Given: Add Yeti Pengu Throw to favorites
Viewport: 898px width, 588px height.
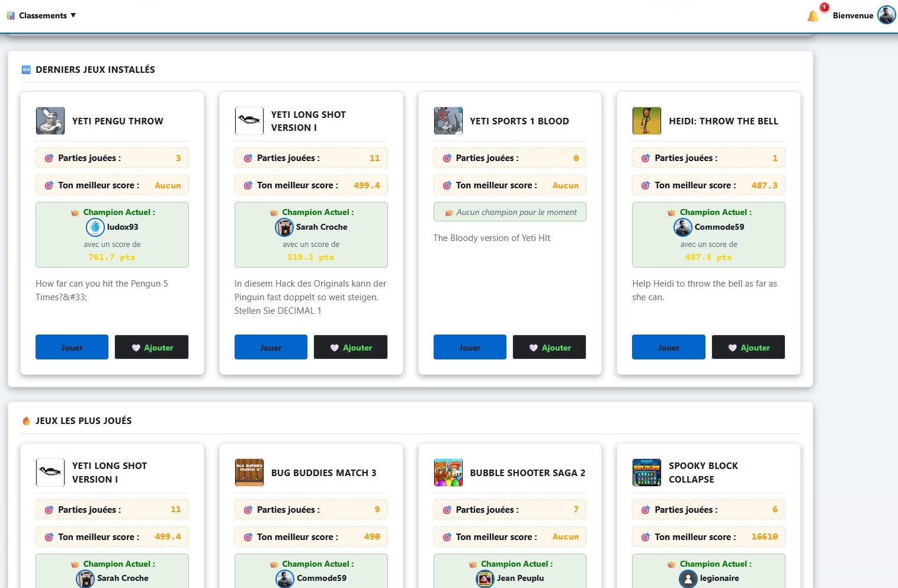Looking at the screenshot, I should coord(152,347).
